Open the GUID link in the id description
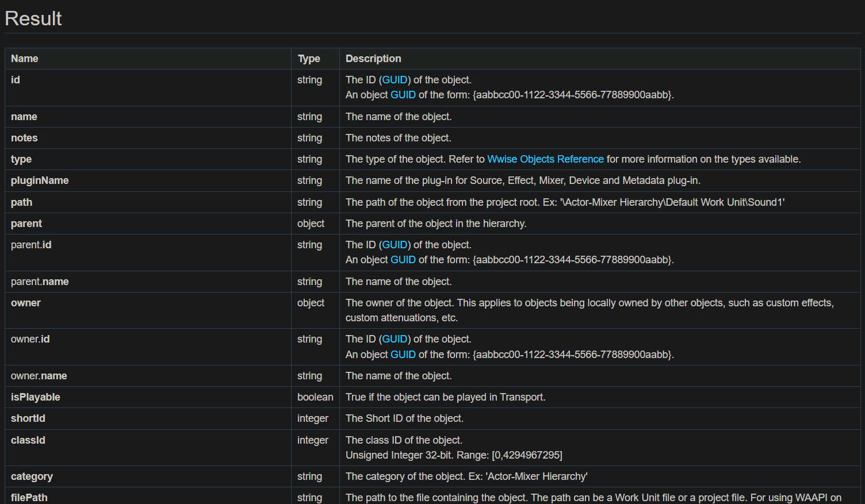Image resolution: width=865 pixels, height=504 pixels. coord(395,80)
